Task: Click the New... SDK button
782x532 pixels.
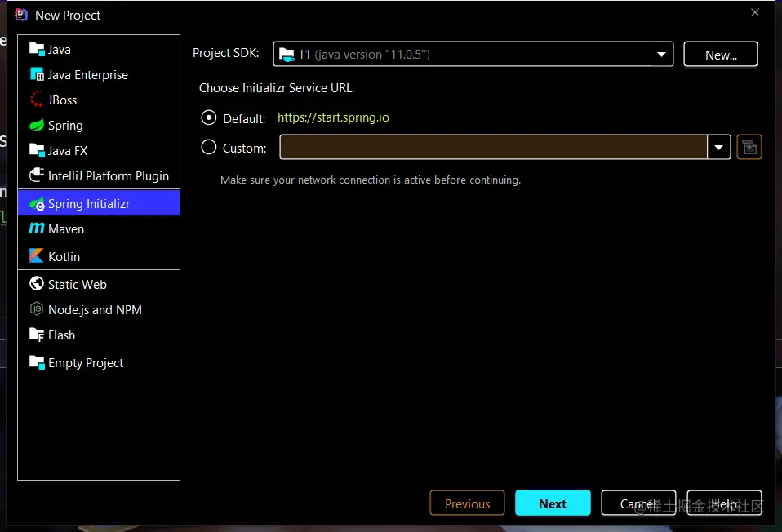Action: (721, 55)
